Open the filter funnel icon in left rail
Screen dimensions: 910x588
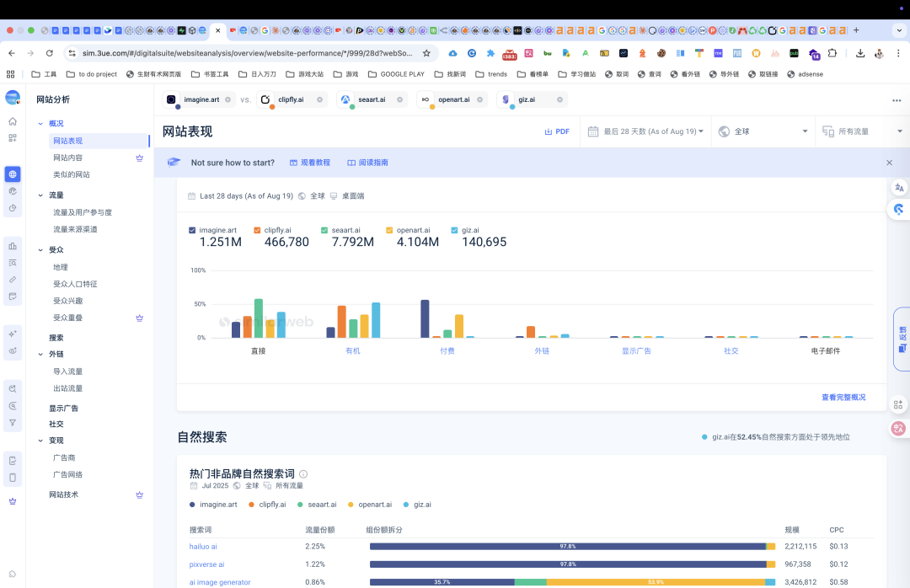pyautogui.click(x=12, y=423)
